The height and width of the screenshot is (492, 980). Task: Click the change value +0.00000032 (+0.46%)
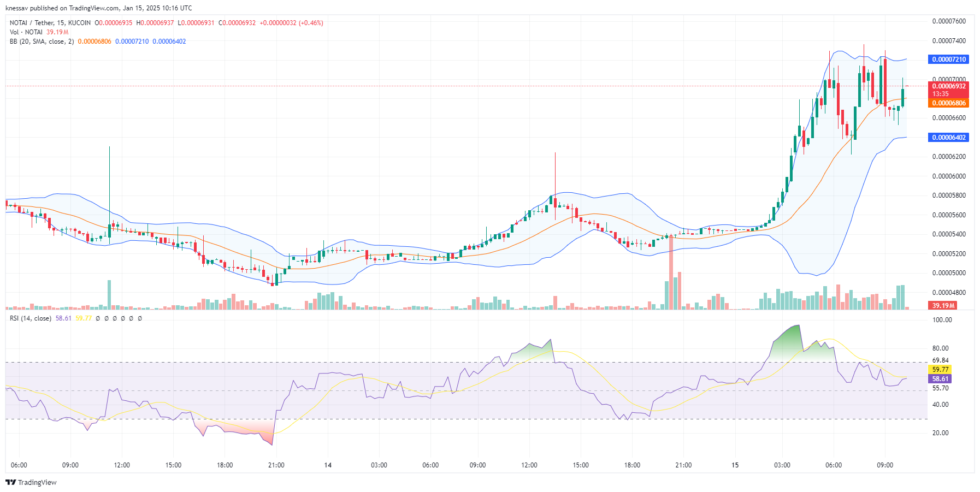291,23
